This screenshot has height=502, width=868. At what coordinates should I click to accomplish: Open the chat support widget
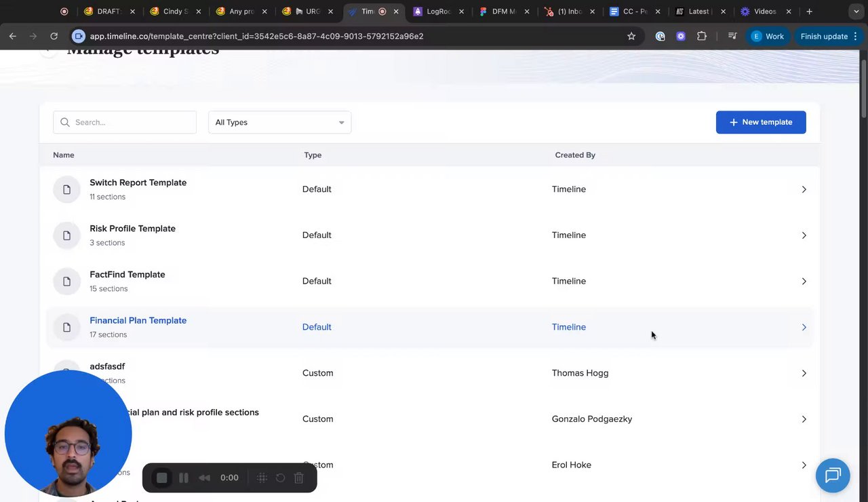[x=833, y=475]
